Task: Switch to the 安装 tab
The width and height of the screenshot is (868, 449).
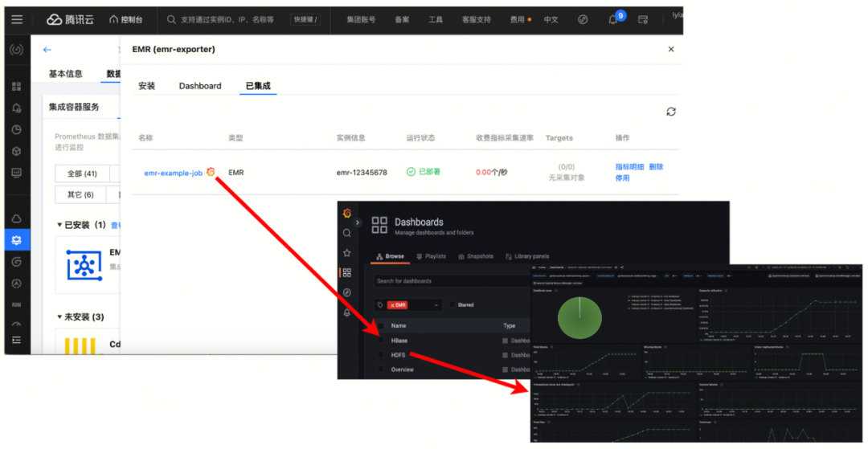Action: [x=147, y=86]
